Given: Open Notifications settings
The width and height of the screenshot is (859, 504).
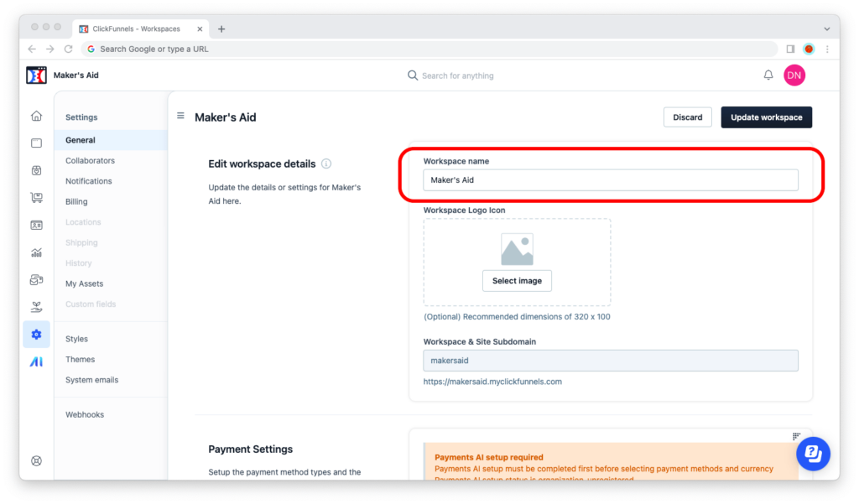Looking at the screenshot, I should (88, 181).
